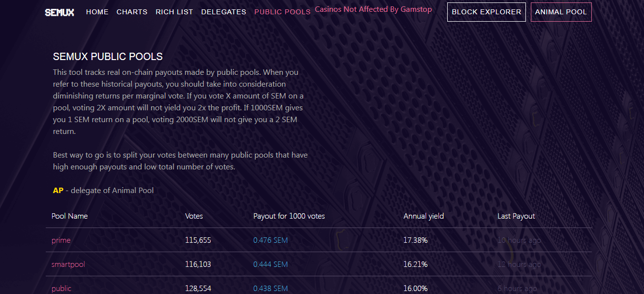Viewport: 644px width, 294px height.
Task: Sort by the Votes column header
Action: click(194, 216)
